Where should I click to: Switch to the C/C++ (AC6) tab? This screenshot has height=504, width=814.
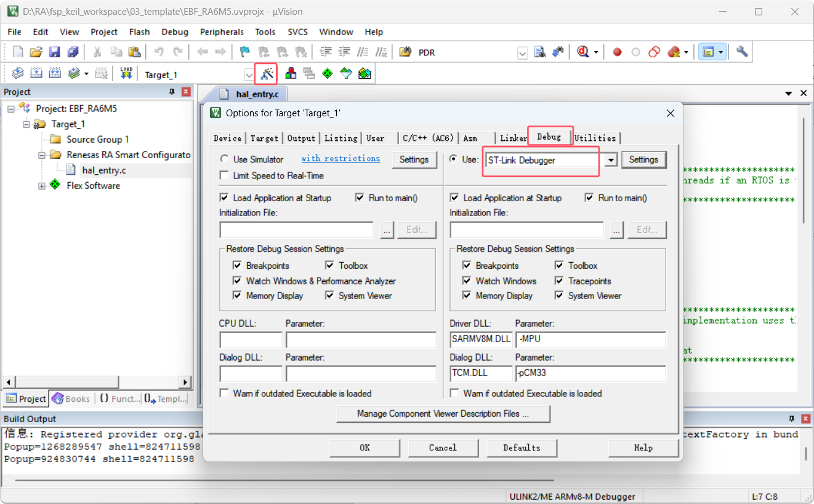427,138
